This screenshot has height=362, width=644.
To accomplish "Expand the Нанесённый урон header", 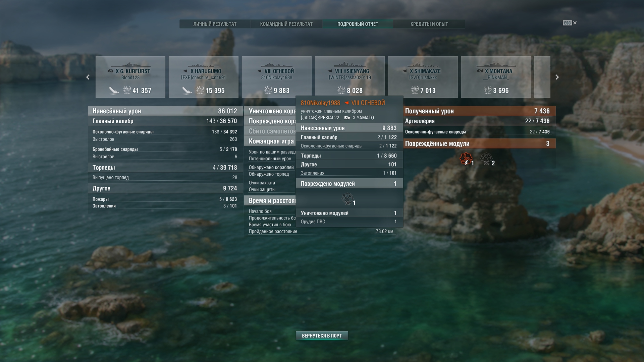I will pyautogui.click(x=165, y=111).
